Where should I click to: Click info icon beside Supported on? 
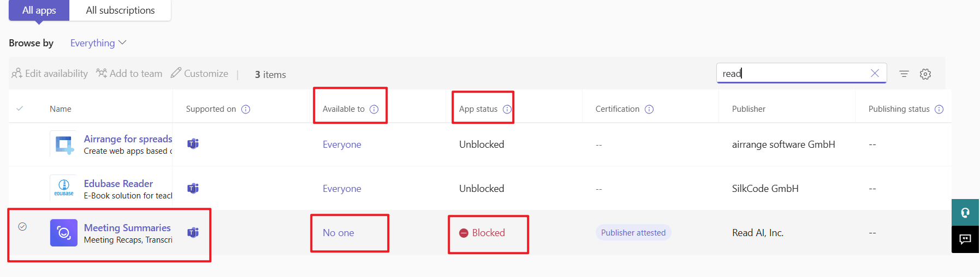click(x=246, y=109)
